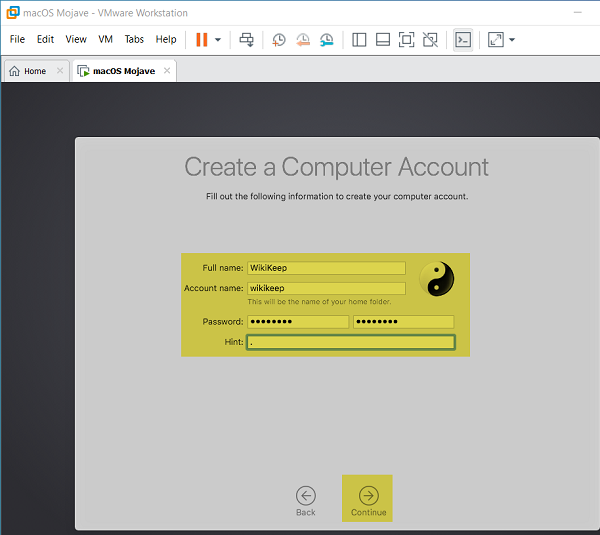600x535 pixels.
Task: Toggle Unity mode icon
Action: [x=430, y=40]
